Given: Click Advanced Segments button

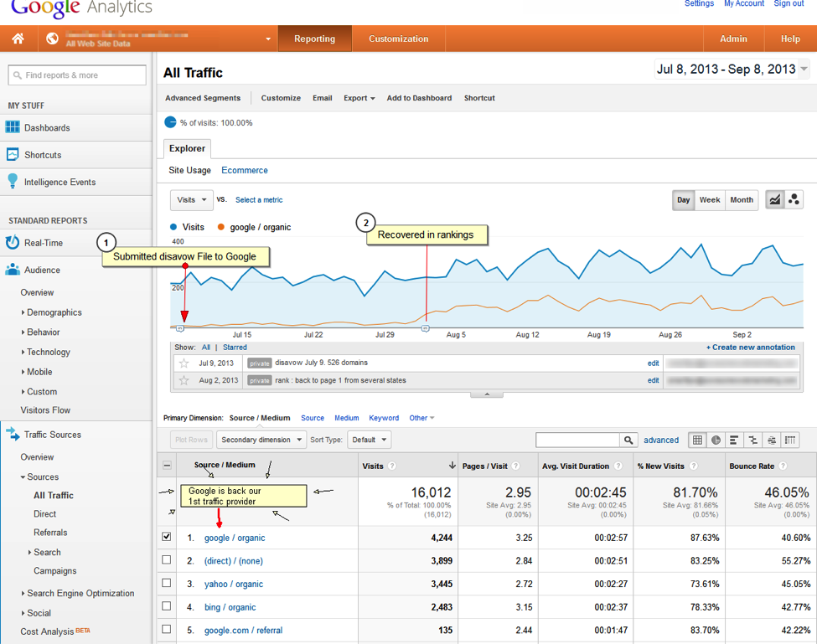Looking at the screenshot, I should coord(203,98).
